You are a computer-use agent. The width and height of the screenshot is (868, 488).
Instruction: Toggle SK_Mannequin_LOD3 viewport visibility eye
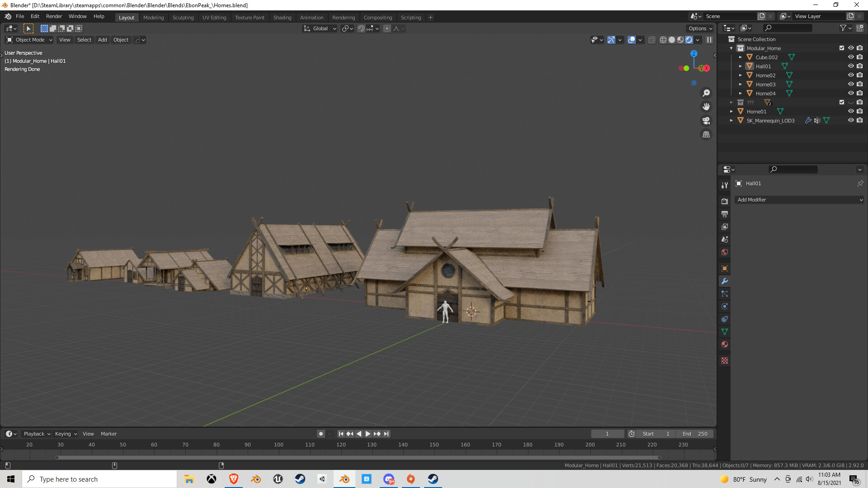click(850, 120)
